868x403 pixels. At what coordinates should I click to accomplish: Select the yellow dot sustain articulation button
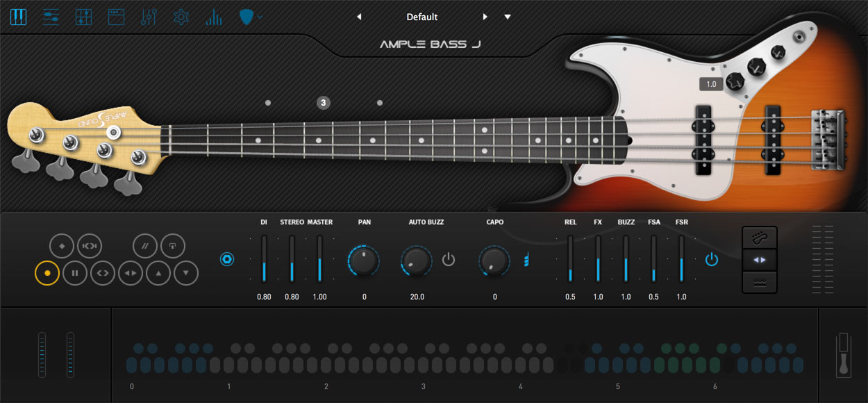click(47, 273)
